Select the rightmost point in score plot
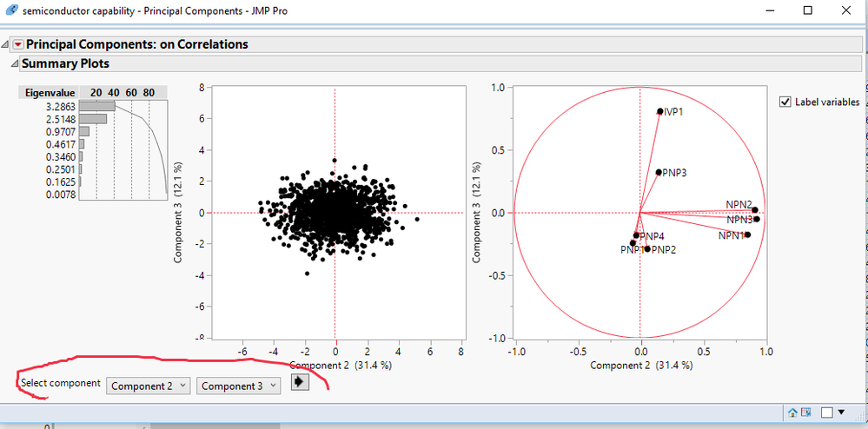Screen dimensions: 868x429 tap(417, 220)
